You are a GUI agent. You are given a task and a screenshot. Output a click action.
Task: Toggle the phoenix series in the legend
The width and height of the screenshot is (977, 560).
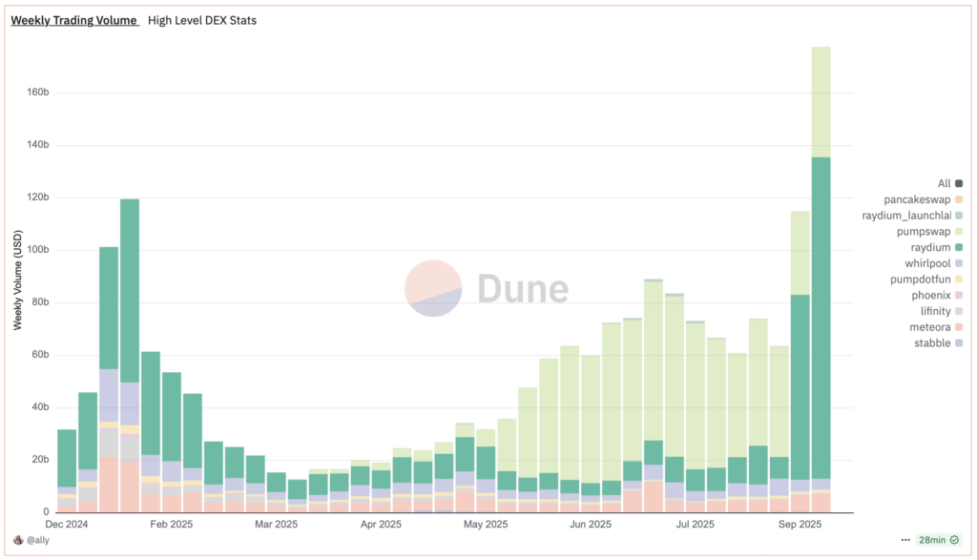[931, 295]
